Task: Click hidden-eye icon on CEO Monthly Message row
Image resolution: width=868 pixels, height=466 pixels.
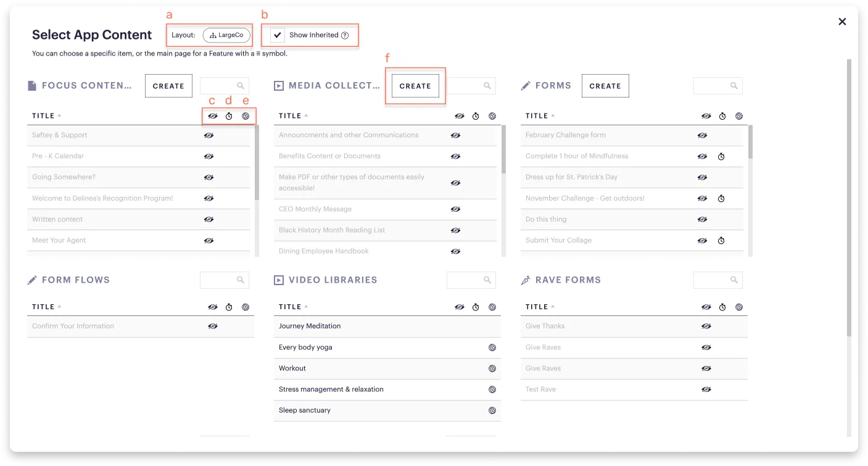Action: [455, 209]
